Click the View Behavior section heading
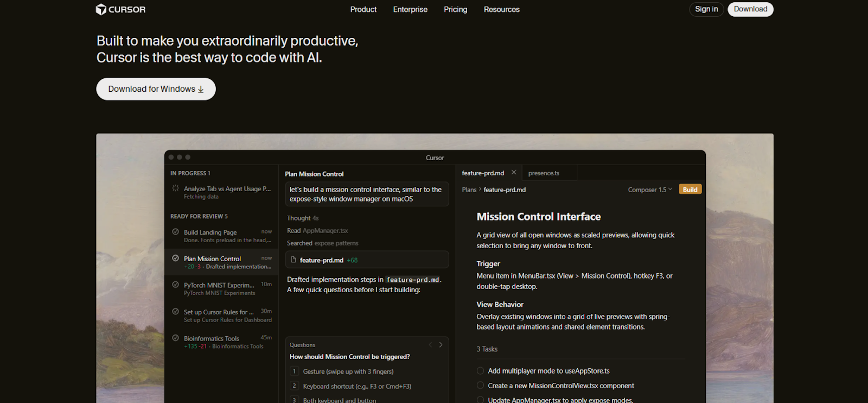 pos(500,305)
